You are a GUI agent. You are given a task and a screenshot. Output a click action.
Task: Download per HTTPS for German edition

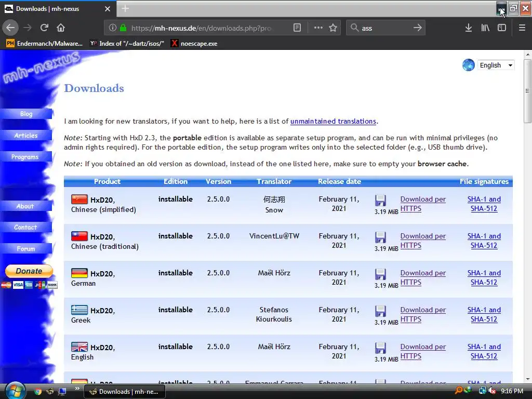click(x=423, y=277)
